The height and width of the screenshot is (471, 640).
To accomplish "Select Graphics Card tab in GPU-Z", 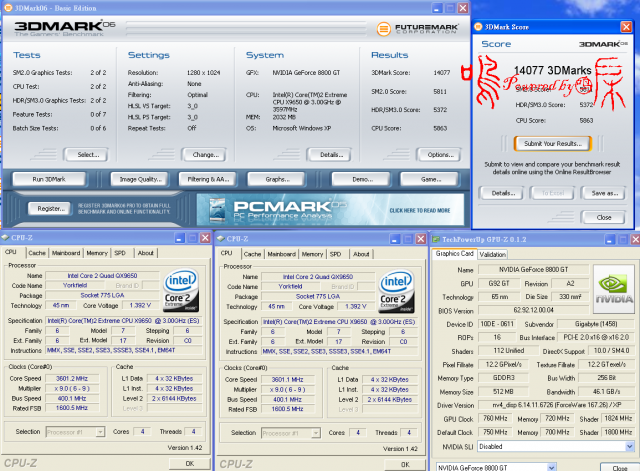I will pyautogui.click(x=454, y=253).
